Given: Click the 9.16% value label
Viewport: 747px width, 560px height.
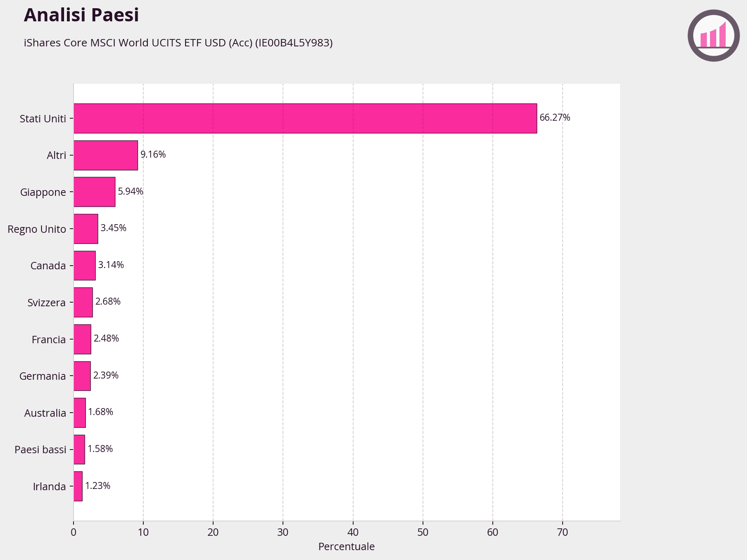Looking at the screenshot, I should pos(153,155).
